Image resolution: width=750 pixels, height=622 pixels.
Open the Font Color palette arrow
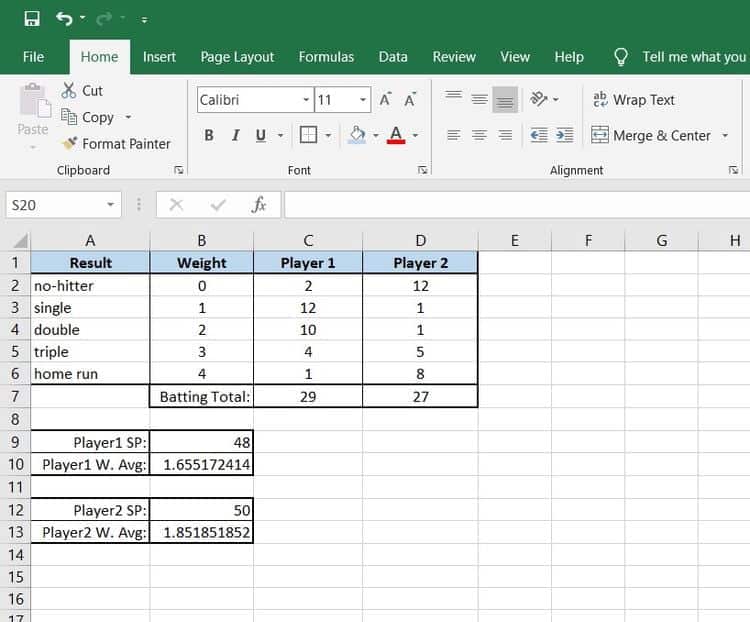pyautogui.click(x=415, y=136)
